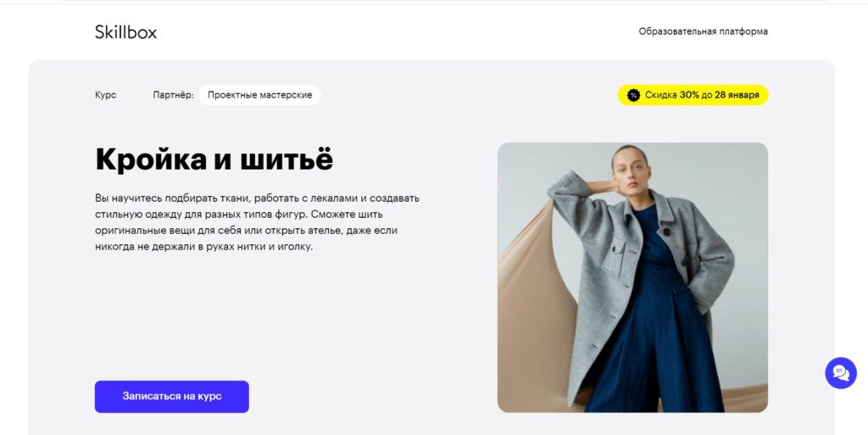The image size is (868, 435).
Task: Click the "Партнёр:" label
Action: (173, 95)
